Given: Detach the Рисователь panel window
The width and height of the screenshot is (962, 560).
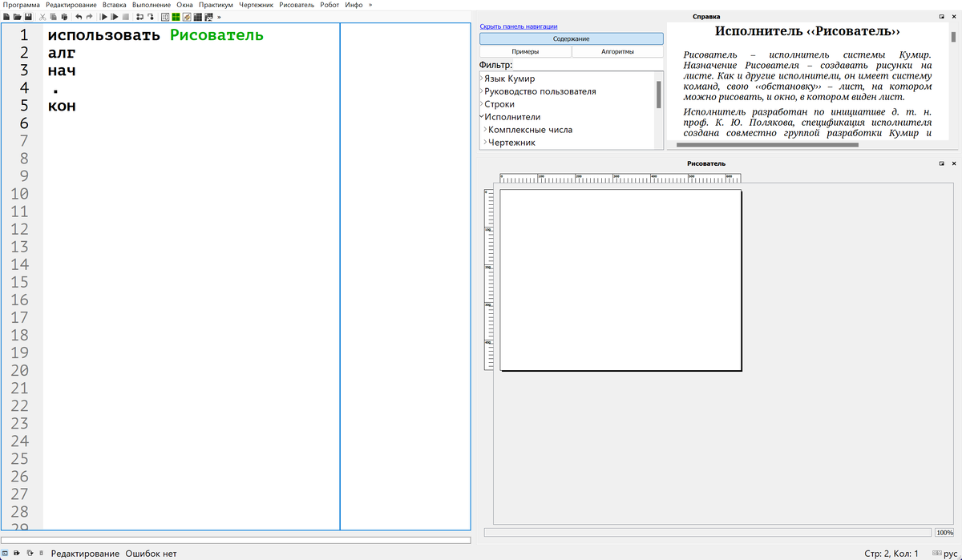Looking at the screenshot, I should pyautogui.click(x=942, y=163).
